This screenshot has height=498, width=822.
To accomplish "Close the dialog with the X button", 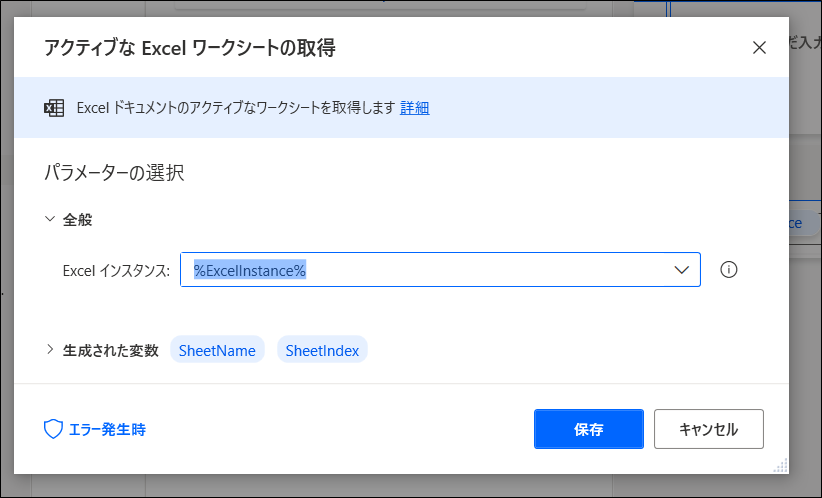I will [x=759, y=48].
